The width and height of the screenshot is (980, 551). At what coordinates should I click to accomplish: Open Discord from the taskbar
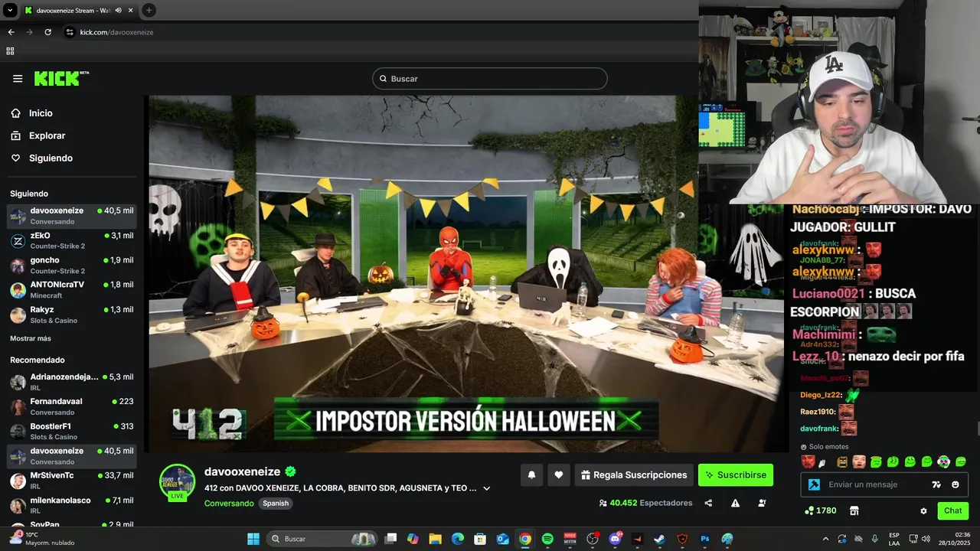[615, 539]
